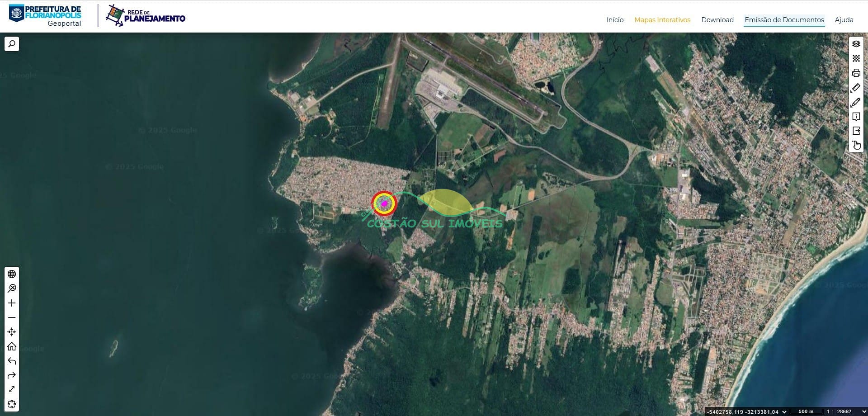Select the ruler measurement tool
Screen dimensions: 868x416
tap(856, 88)
